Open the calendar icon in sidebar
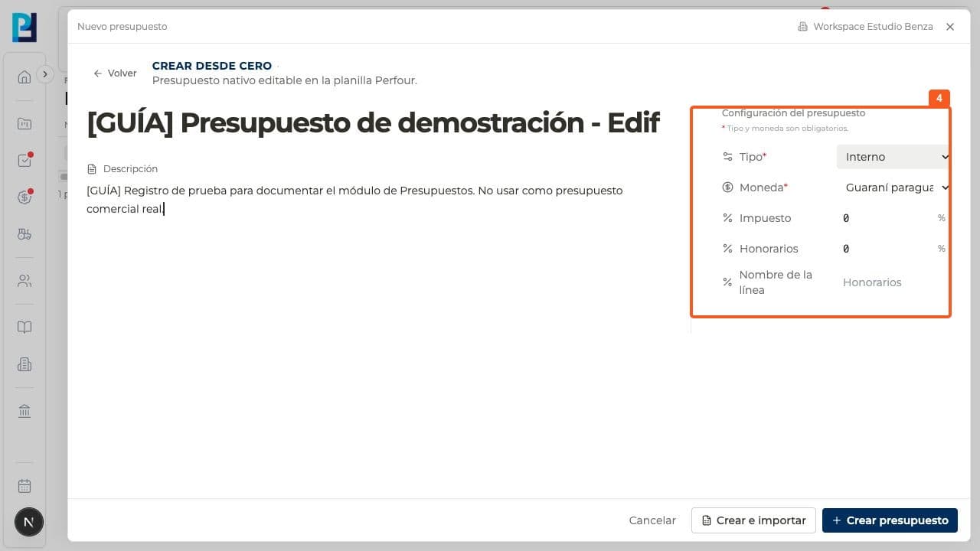The height and width of the screenshot is (551, 980). [24, 486]
